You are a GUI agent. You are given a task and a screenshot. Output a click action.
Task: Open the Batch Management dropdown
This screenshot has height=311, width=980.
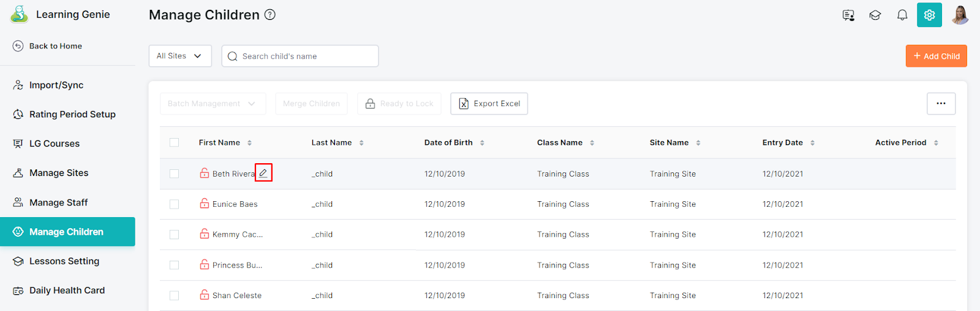tap(213, 104)
